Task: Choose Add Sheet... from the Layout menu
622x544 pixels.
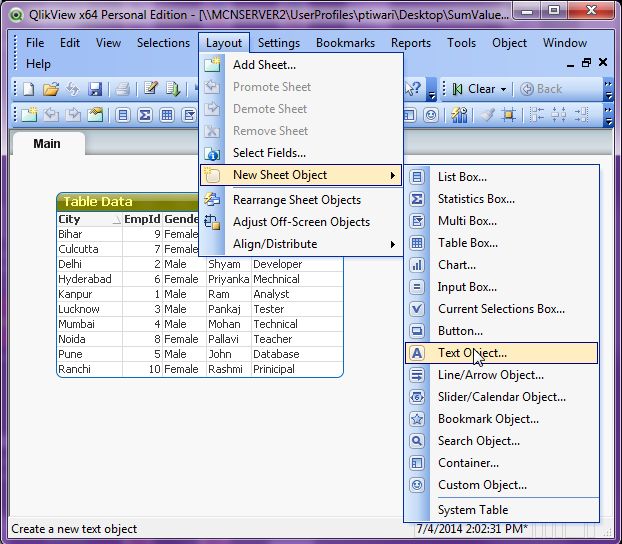Action: point(301,65)
